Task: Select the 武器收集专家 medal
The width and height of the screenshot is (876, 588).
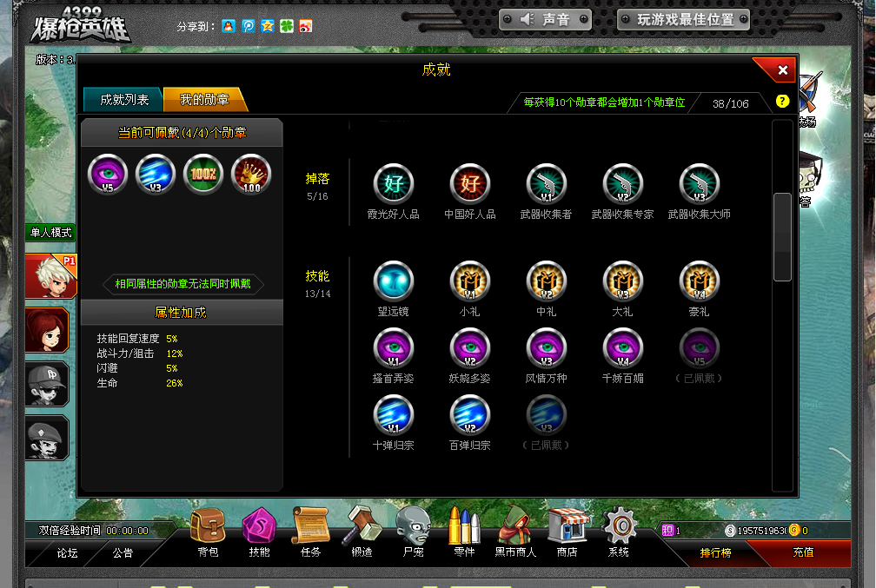Action: click(623, 184)
